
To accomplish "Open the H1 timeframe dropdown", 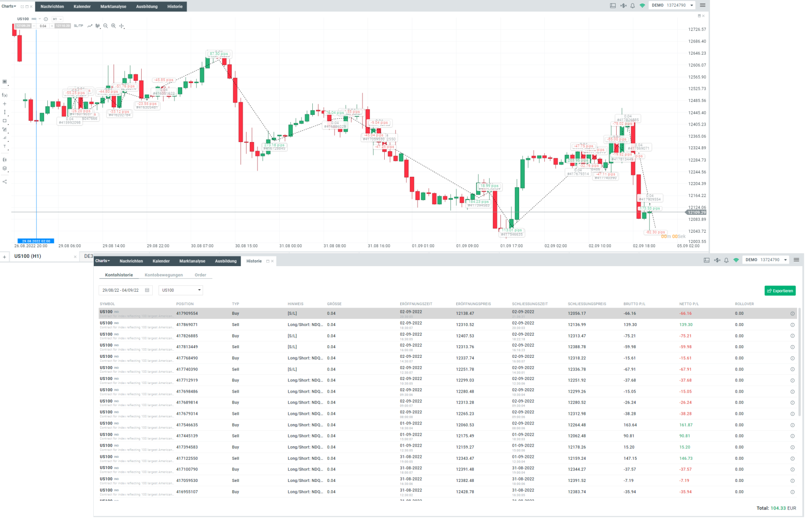I will coord(57,19).
